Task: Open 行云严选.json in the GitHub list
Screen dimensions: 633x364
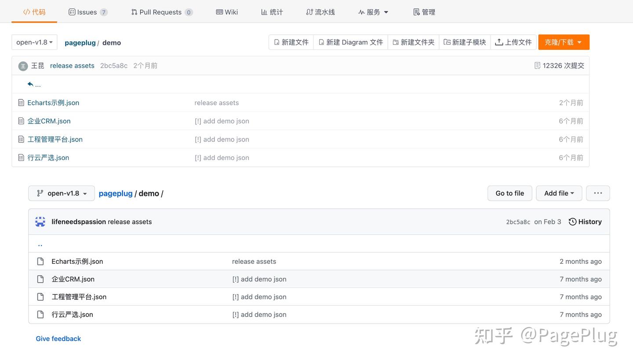Action: pyautogui.click(x=73, y=314)
